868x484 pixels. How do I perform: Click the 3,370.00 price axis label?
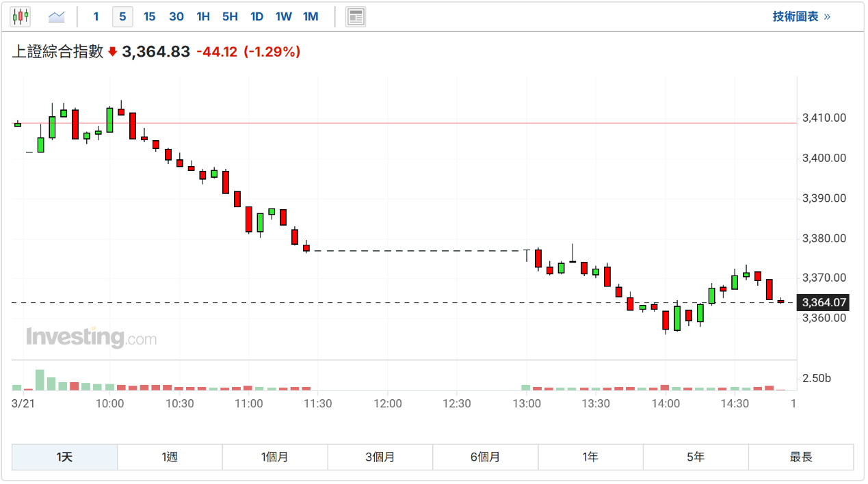pyautogui.click(x=824, y=278)
